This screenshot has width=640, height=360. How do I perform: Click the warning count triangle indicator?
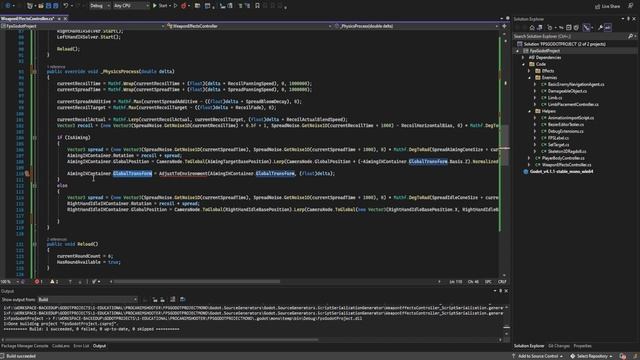(54, 282)
